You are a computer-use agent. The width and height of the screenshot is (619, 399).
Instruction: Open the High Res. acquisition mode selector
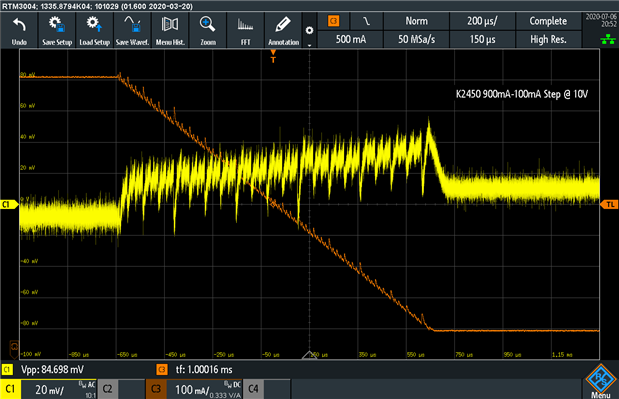pyautogui.click(x=548, y=39)
